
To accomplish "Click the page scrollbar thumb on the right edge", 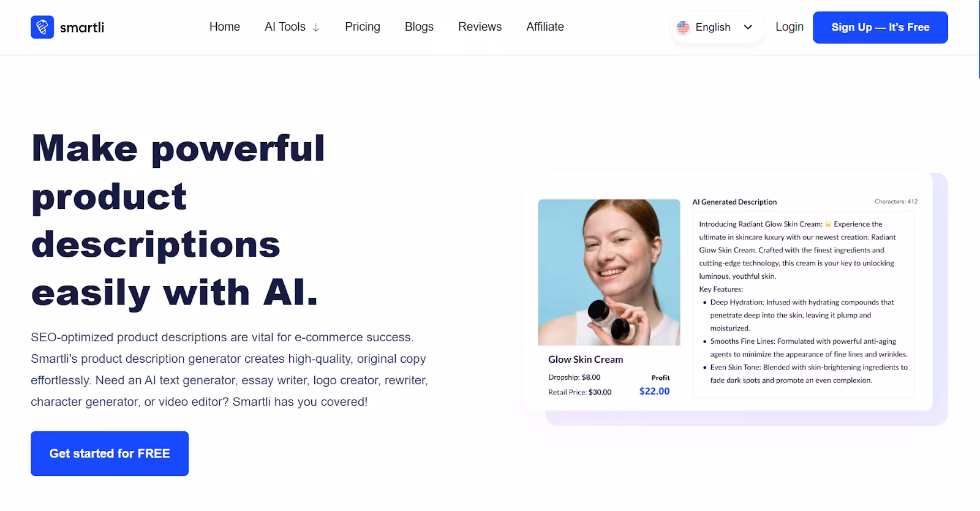I will 979,39.
